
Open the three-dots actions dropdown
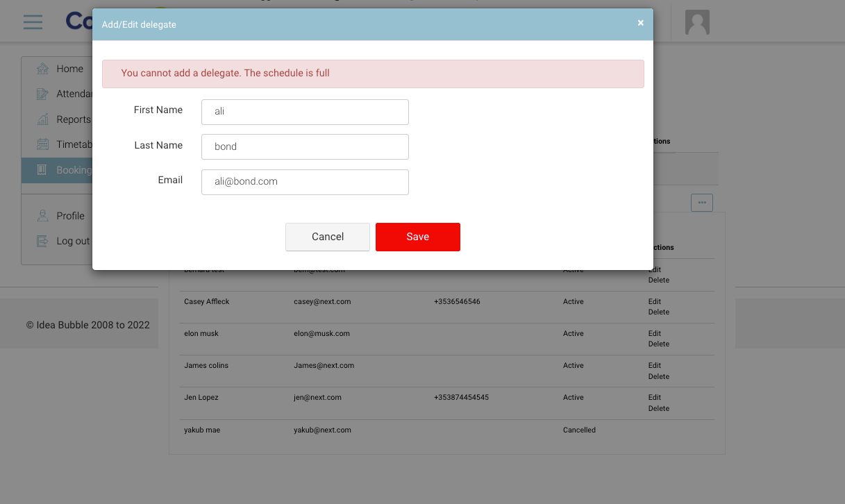[702, 203]
